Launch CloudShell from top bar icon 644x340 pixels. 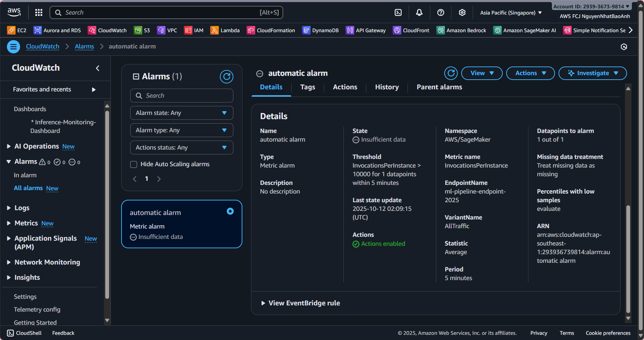coord(398,12)
